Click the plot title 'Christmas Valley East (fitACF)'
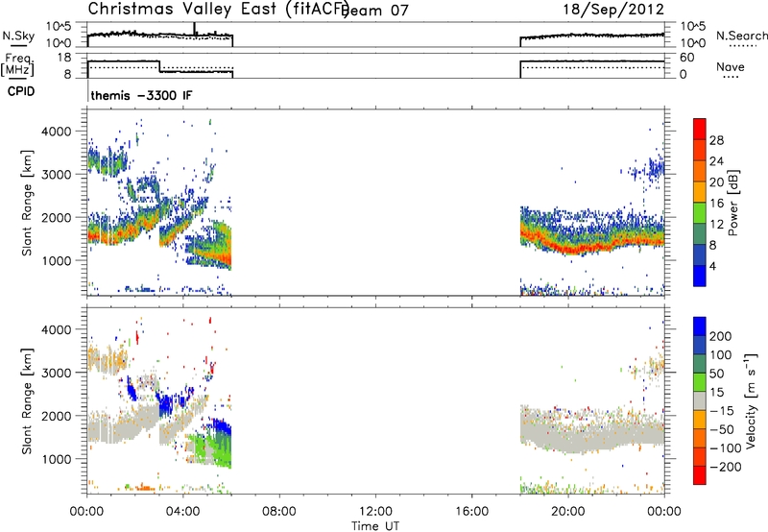Image resolution: width=768 pixels, height=532 pixels. (x=219, y=9)
